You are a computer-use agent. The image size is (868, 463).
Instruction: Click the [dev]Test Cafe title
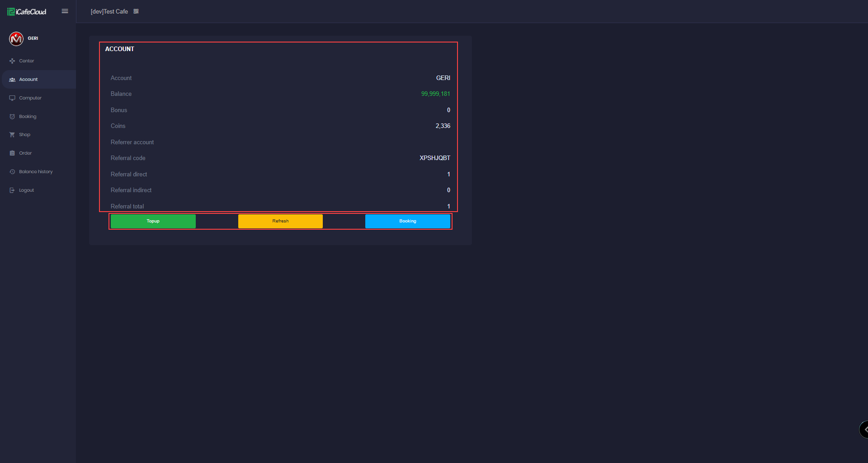[x=109, y=12]
